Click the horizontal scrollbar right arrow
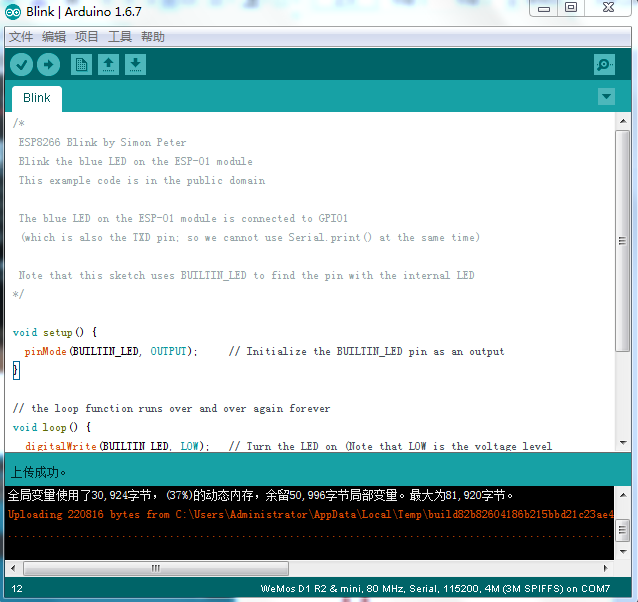This screenshot has height=602, width=638. (606, 568)
